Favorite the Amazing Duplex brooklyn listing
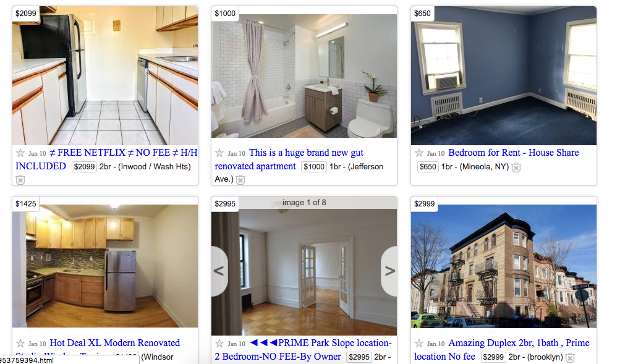 (419, 344)
